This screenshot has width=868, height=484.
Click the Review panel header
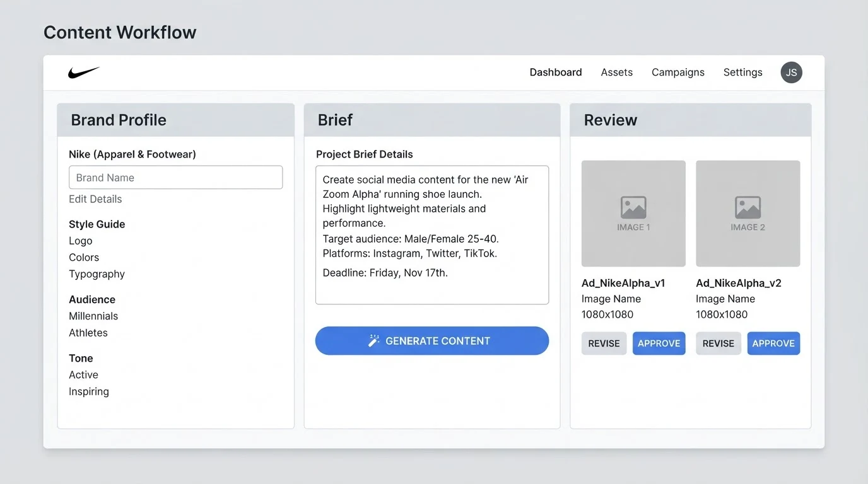691,120
